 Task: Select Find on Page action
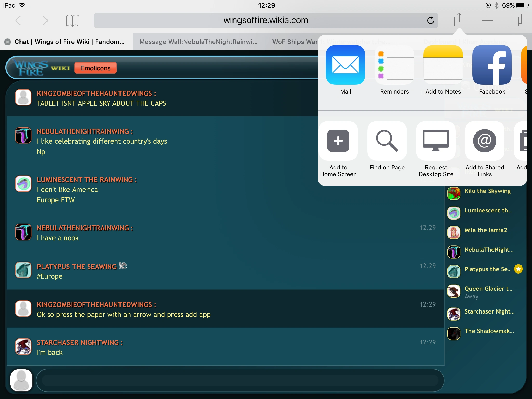[387, 141]
